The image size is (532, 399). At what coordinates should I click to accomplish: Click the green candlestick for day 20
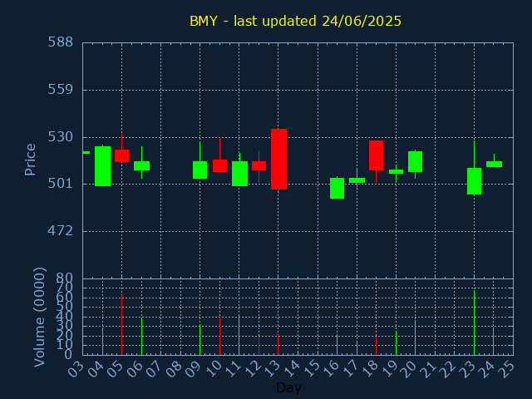pos(415,161)
